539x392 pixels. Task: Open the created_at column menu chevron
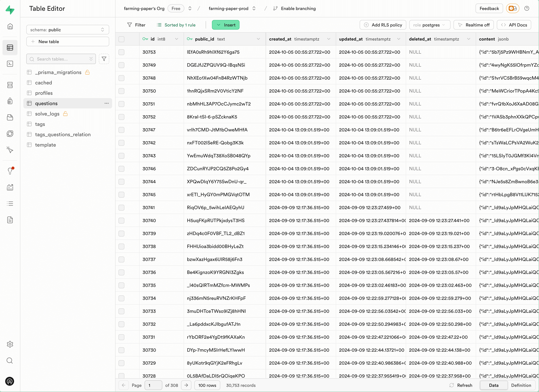coord(328,39)
